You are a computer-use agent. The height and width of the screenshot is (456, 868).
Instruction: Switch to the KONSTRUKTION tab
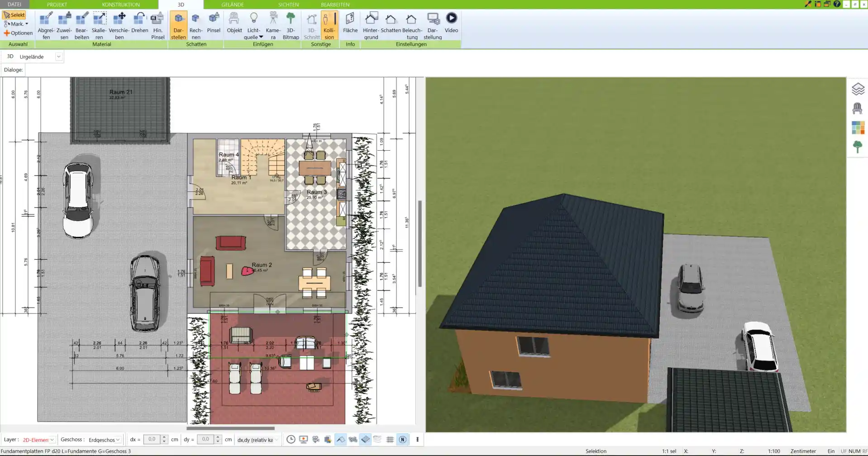[x=121, y=5]
